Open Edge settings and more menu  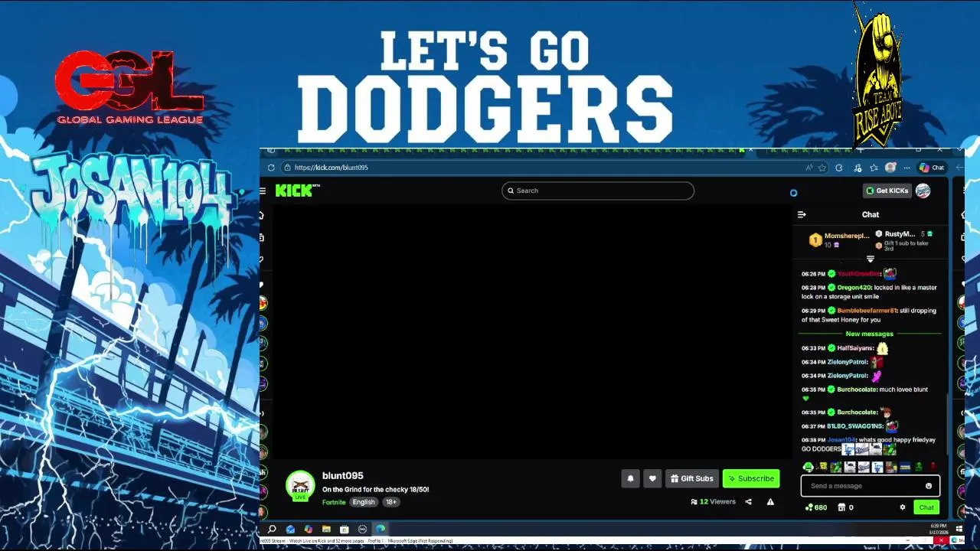(x=906, y=168)
